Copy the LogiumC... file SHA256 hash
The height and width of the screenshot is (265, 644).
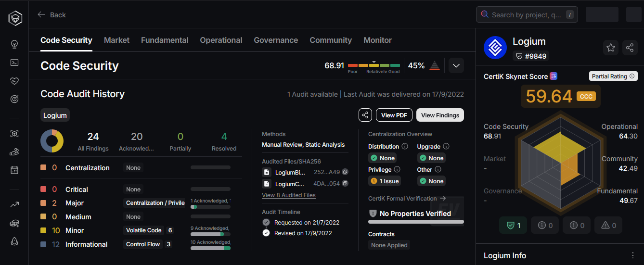345,183
